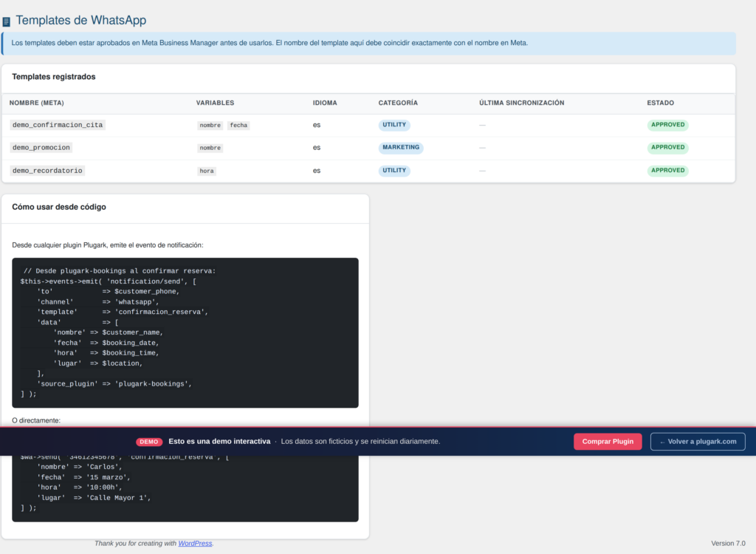Click the MARKETING category badge
Screen dimensions: 756x554
(x=401, y=148)
